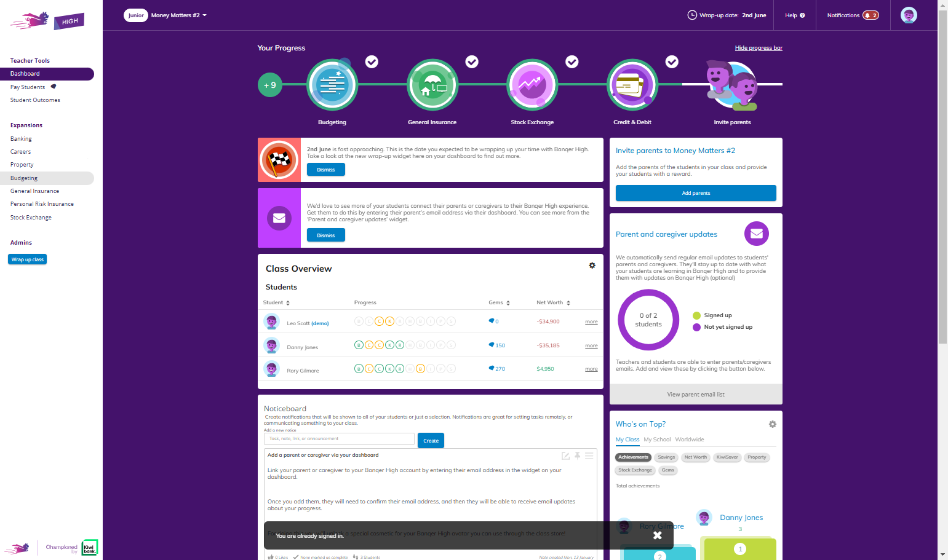Click the gem icon in Rory Gilmore's row
This screenshot has height=560, width=948.
(x=492, y=368)
